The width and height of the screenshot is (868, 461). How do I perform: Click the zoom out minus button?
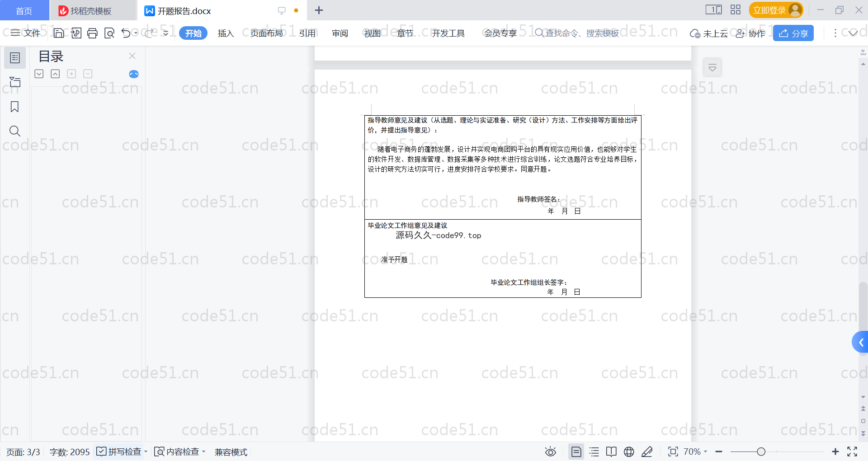coord(719,452)
